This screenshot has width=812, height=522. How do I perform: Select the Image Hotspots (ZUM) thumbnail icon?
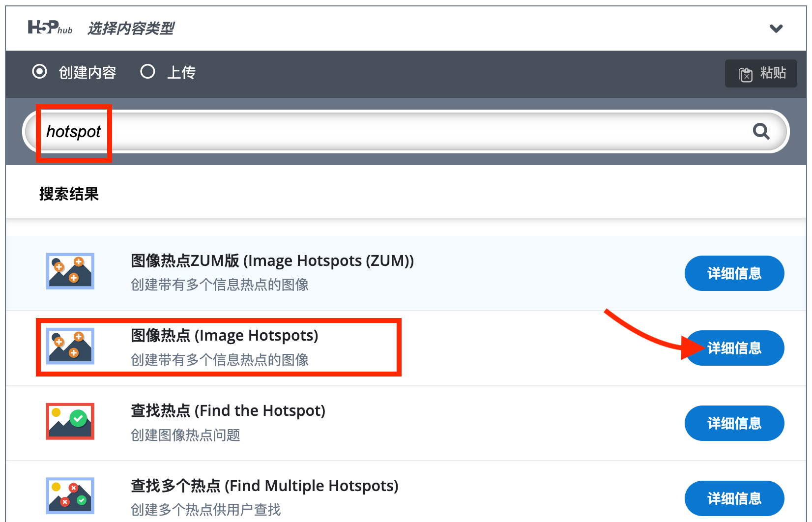pyautogui.click(x=69, y=271)
